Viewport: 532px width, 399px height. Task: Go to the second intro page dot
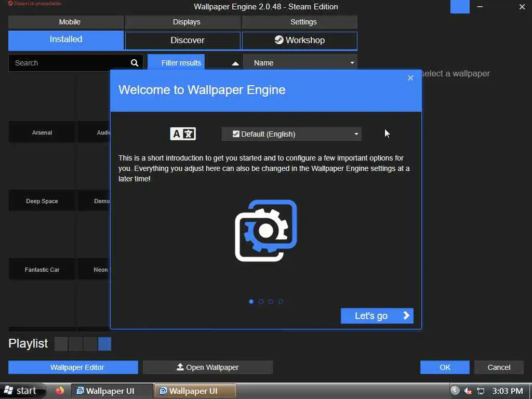(261, 301)
